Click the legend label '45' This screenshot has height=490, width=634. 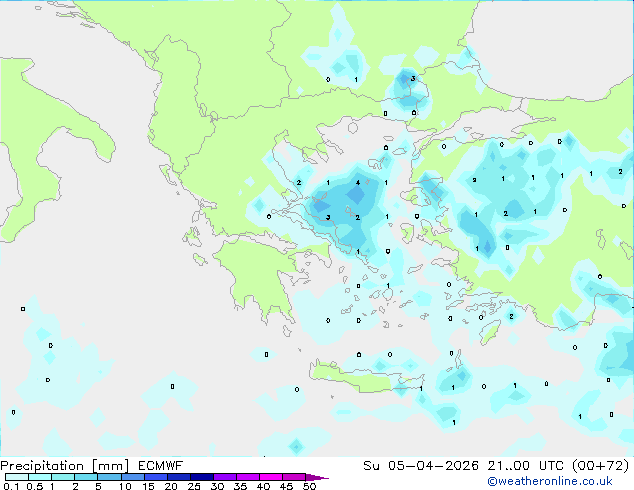coord(286,486)
